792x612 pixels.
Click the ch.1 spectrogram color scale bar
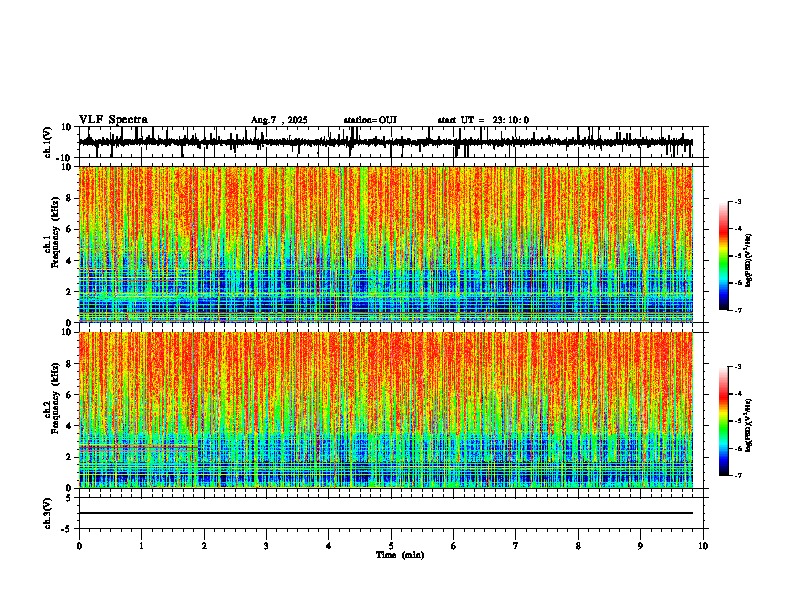point(723,256)
